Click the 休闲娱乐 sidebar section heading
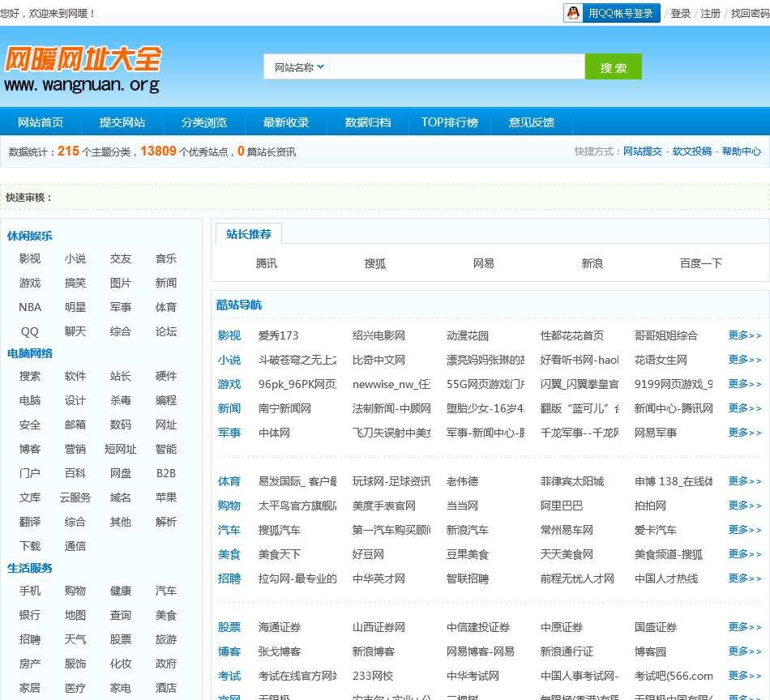Viewport: 770px width, 700px height. [30, 236]
